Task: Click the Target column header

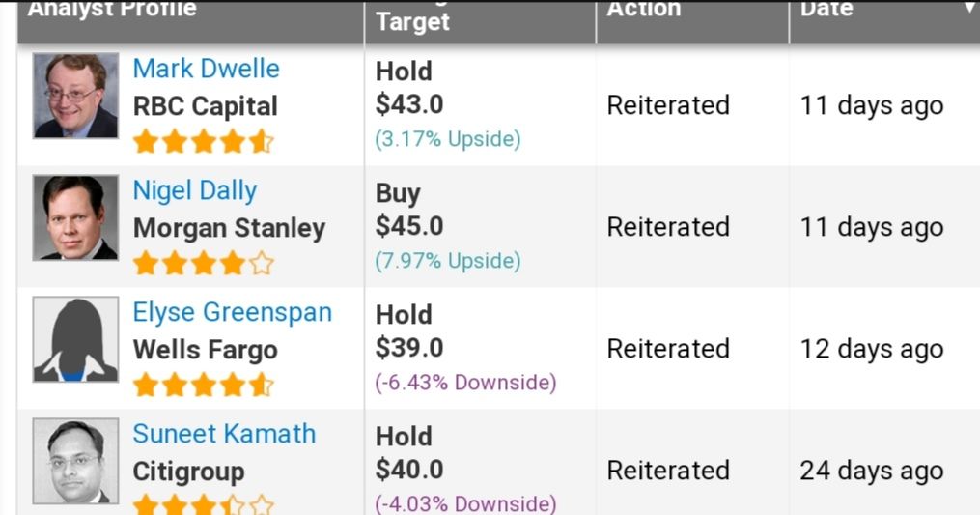Action: (412, 21)
